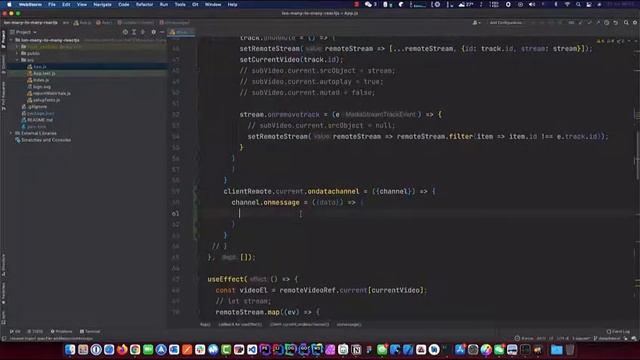
Task: Open the user account dropdown in toolbar
Action: [x=476, y=23]
